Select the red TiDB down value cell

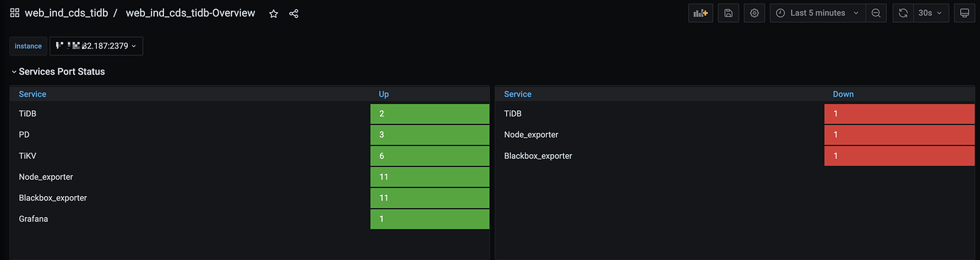coord(899,114)
